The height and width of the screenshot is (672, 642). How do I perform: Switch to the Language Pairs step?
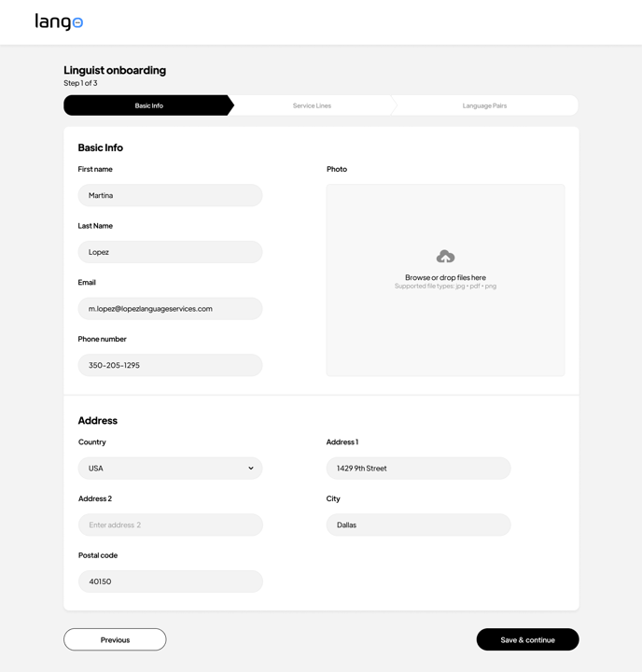[484, 105]
